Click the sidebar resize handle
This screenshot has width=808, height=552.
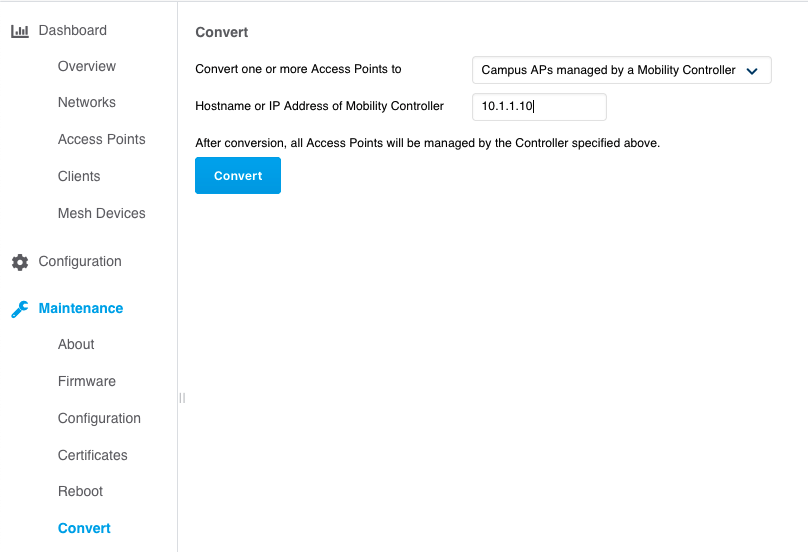pos(182,398)
